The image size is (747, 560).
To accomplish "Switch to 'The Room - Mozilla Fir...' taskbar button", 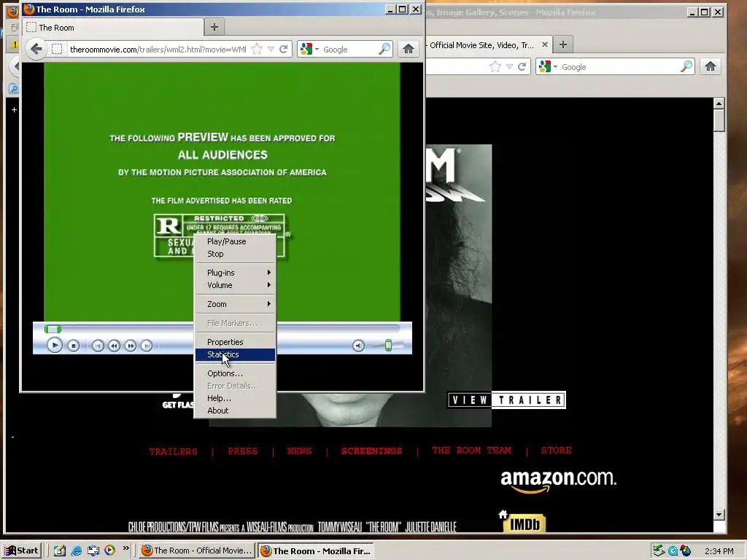I will (316, 551).
